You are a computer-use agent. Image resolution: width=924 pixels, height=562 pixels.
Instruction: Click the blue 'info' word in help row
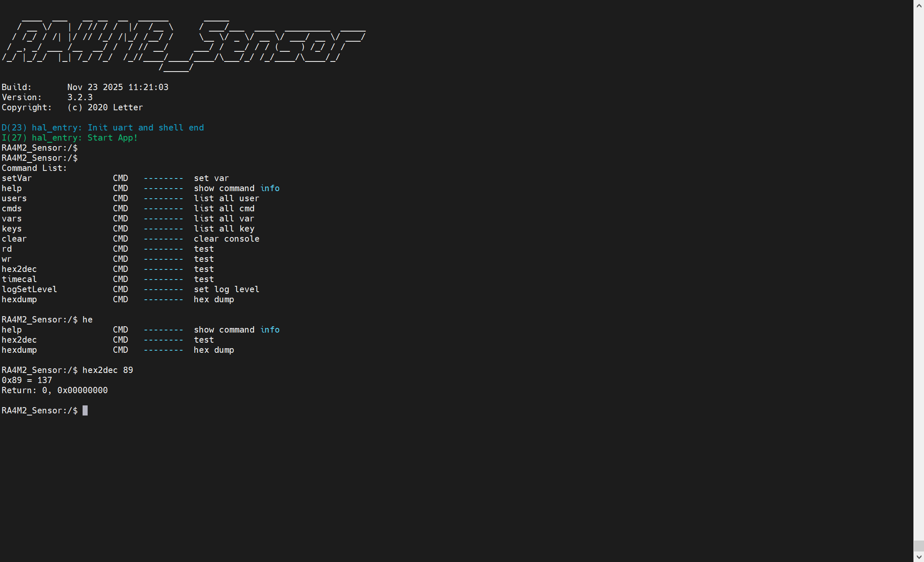coord(270,188)
